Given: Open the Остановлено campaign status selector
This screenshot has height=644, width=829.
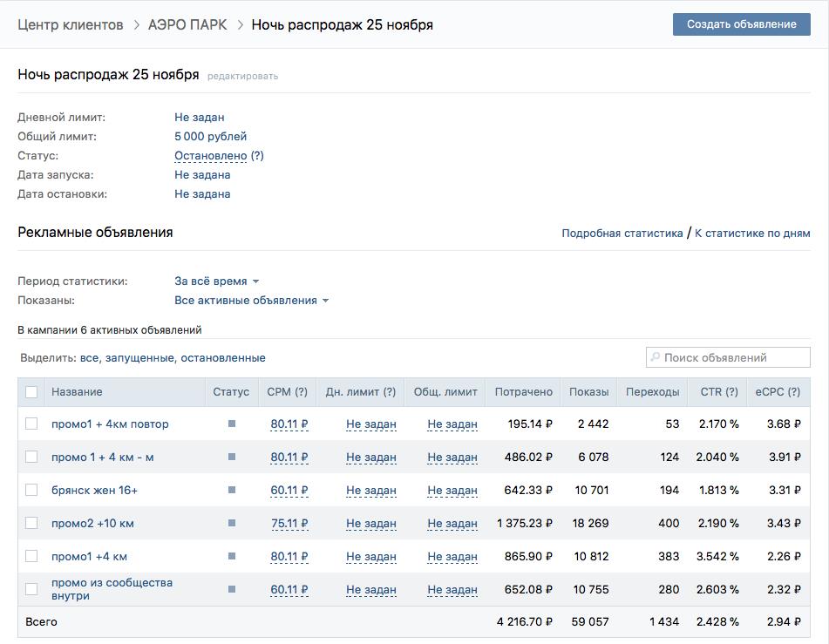Looking at the screenshot, I should pyautogui.click(x=211, y=156).
